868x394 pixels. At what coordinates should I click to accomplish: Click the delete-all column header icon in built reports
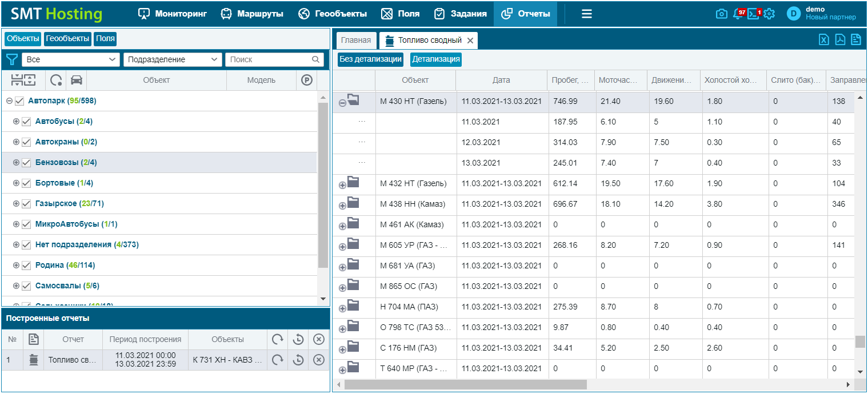(x=319, y=339)
